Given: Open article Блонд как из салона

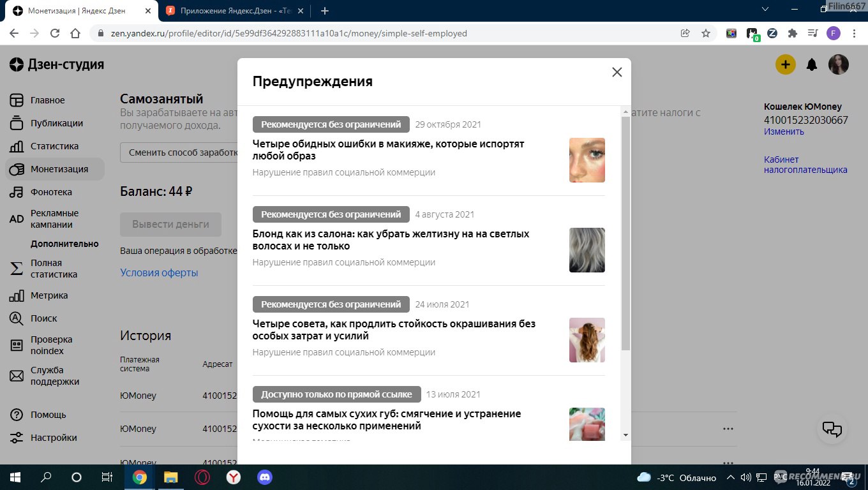Looking at the screenshot, I should (x=391, y=240).
